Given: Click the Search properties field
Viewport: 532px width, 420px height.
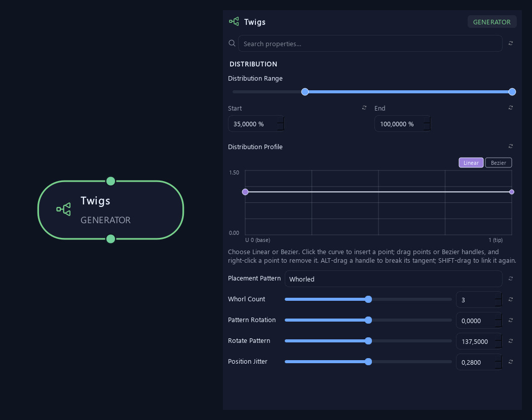Looking at the screenshot, I should tap(370, 44).
